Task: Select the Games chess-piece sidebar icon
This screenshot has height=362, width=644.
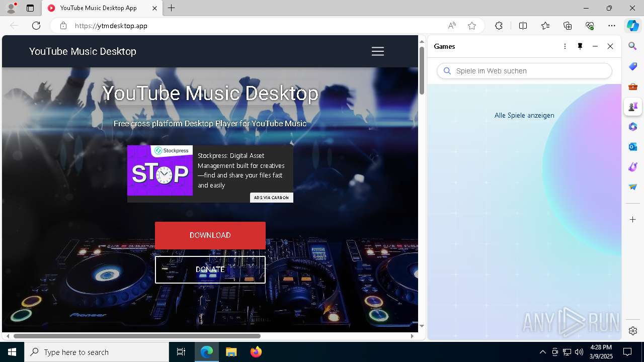Action: tap(633, 107)
